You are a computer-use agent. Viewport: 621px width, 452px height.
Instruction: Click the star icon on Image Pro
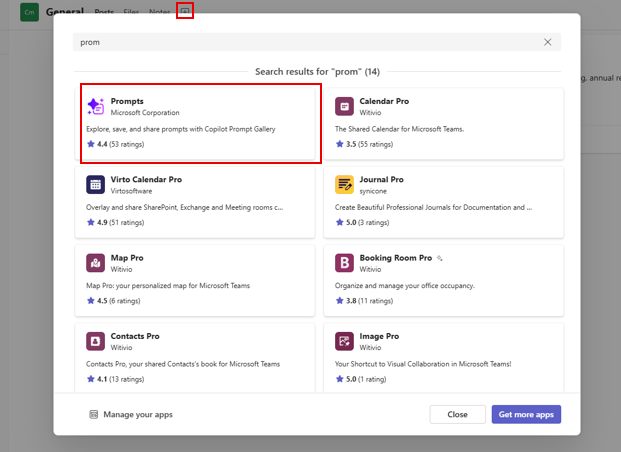tap(339, 379)
